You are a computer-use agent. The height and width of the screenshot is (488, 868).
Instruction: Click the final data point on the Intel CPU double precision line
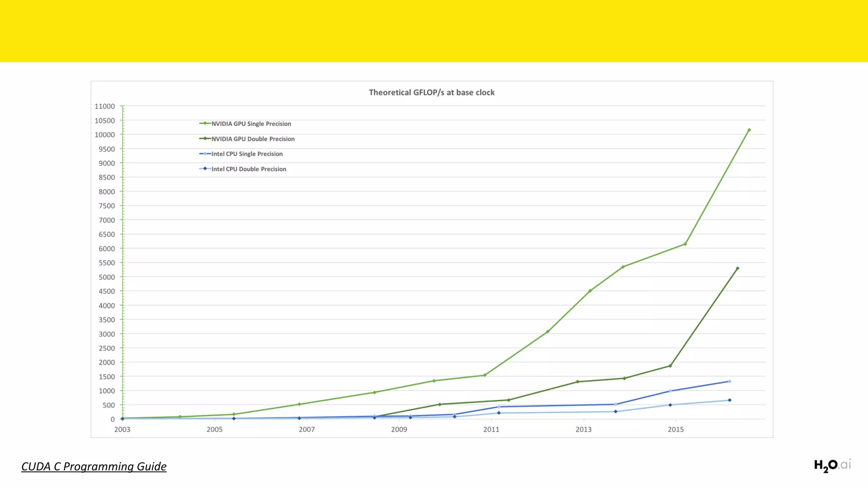click(x=729, y=400)
